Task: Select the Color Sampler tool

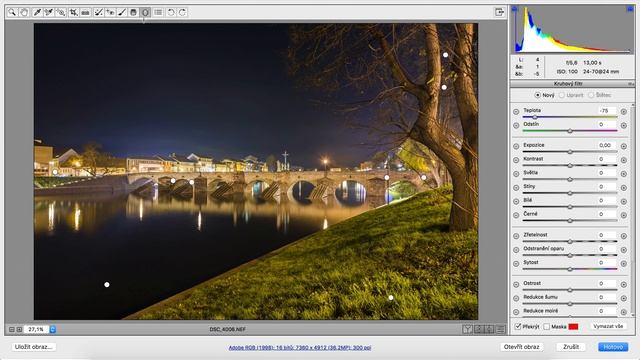Action: [49, 12]
